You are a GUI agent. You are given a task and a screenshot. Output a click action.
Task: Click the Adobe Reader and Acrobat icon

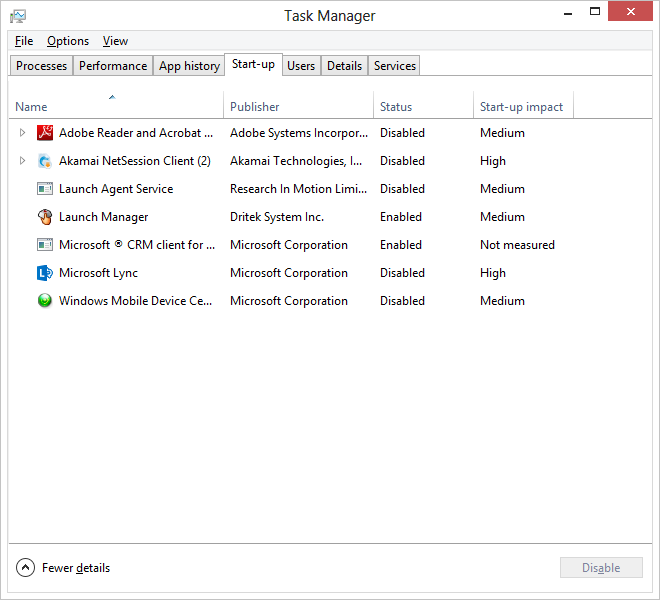point(45,133)
